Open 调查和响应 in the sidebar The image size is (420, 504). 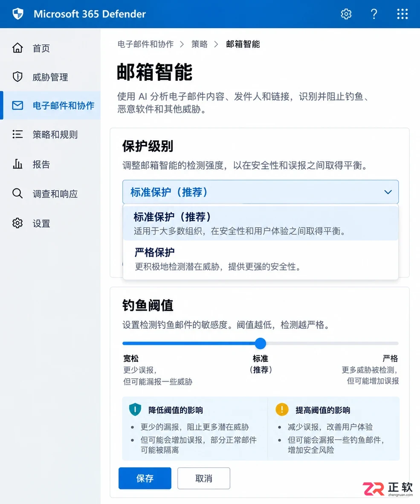pos(50,194)
